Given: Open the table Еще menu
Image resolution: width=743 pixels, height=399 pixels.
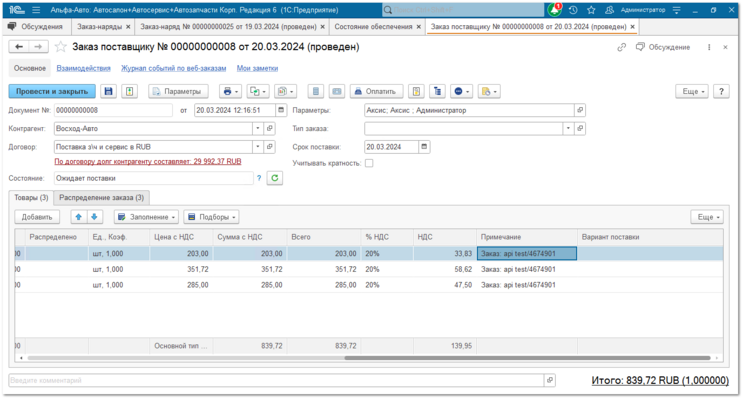Looking at the screenshot, I should (x=707, y=217).
